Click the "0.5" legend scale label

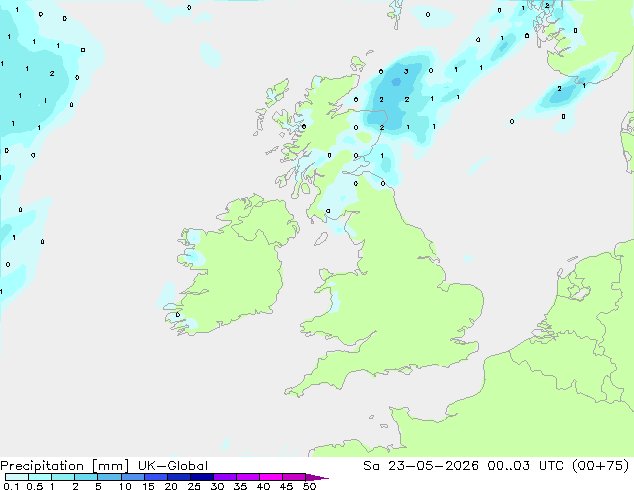(34, 486)
